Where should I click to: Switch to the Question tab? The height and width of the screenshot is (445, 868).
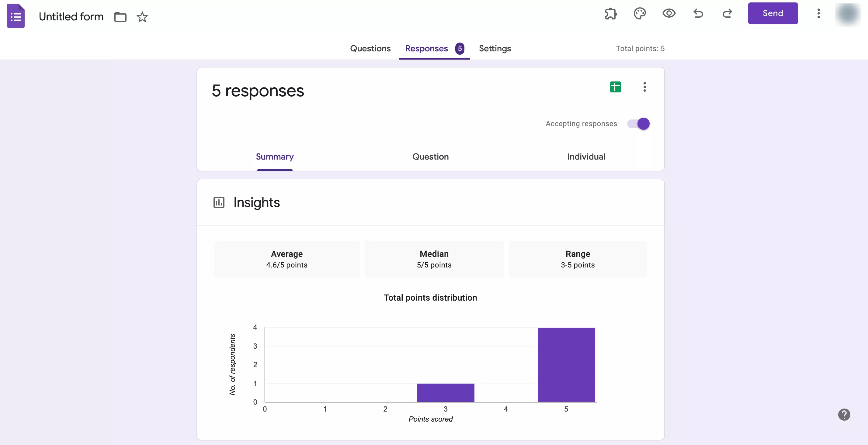431,157
